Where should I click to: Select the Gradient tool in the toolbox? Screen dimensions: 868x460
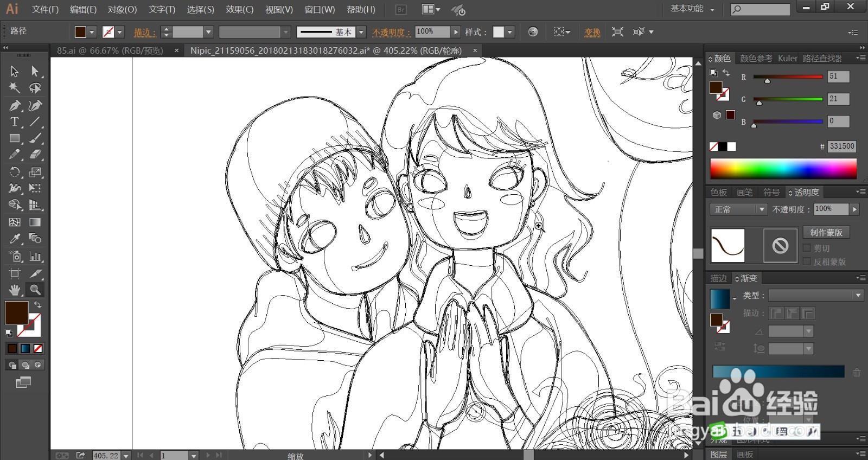pos(35,222)
